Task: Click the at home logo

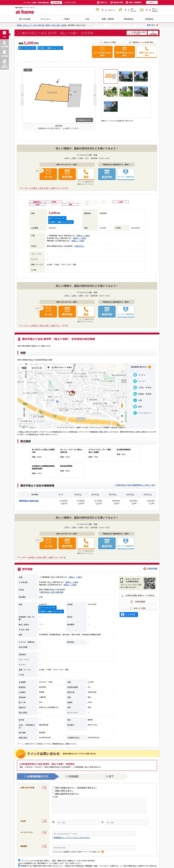Action: 25,12
